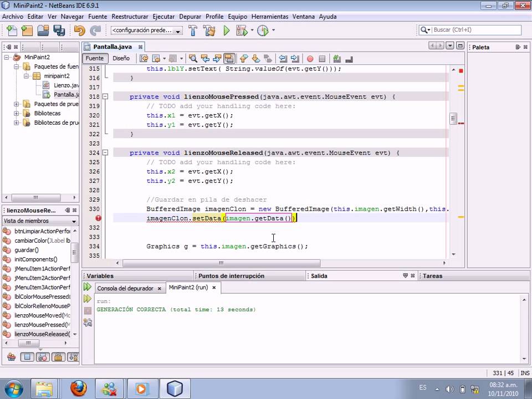
Task: Jump to Next Bookmark icon
Action: pyautogui.click(x=256, y=59)
